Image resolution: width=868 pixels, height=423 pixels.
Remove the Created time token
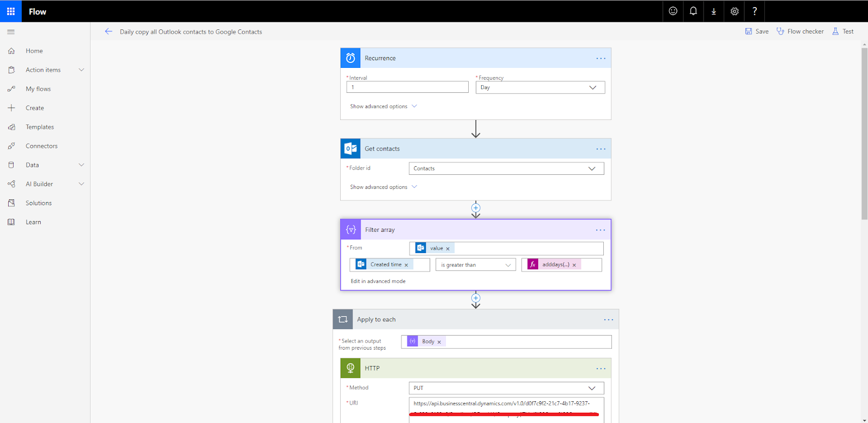[406, 265]
